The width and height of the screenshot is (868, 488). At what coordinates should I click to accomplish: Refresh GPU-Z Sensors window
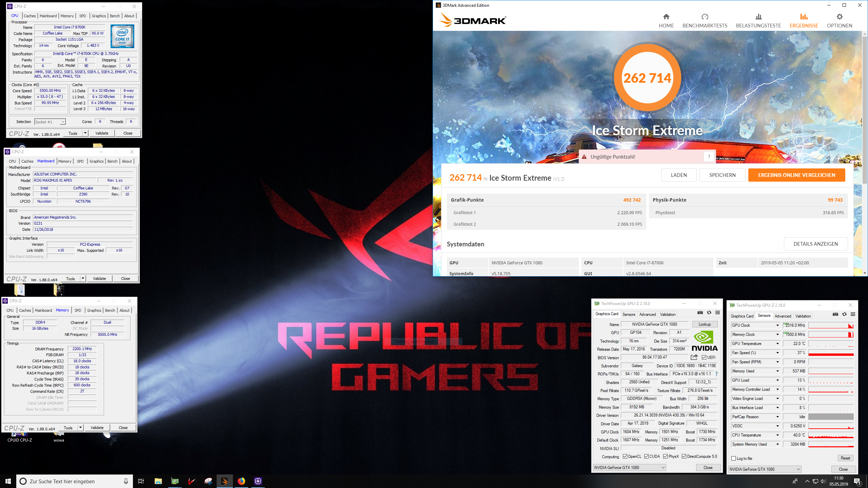point(844,314)
